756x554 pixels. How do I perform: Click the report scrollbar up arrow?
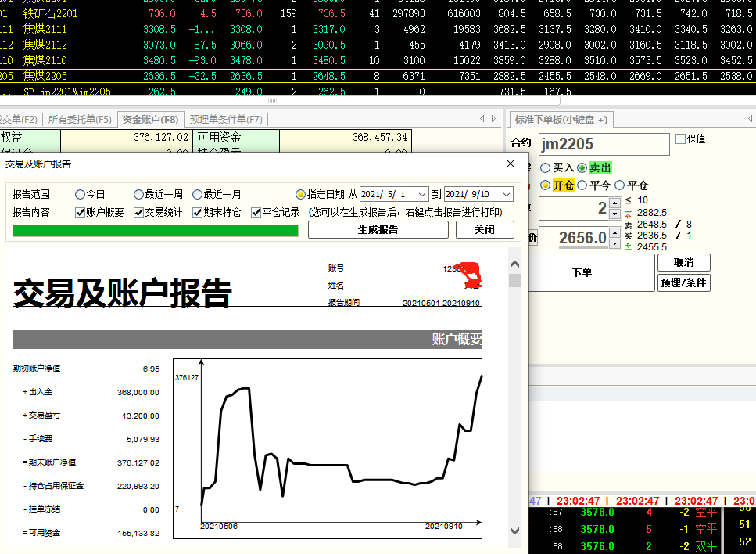(514, 264)
